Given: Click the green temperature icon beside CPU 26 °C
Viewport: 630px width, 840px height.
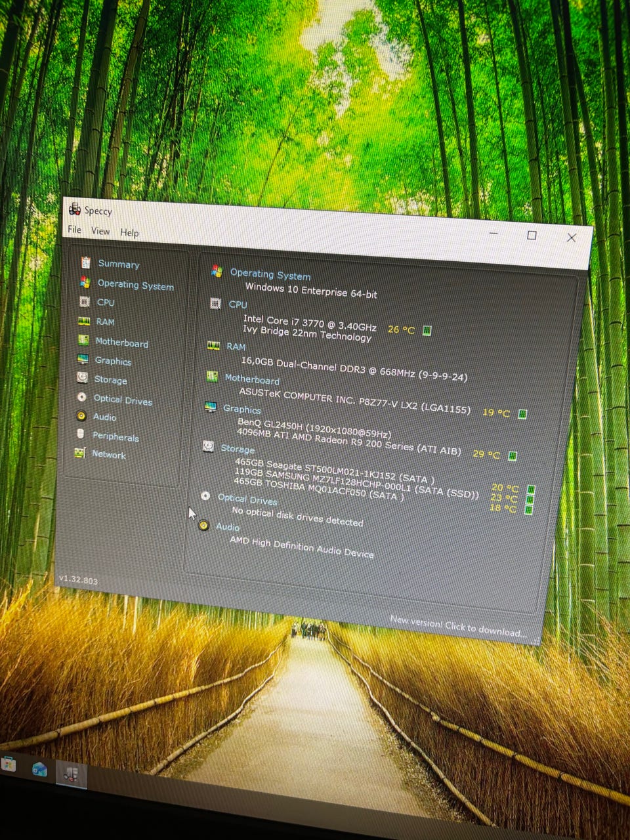Looking at the screenshot, I should pyautogui.click(x=427, y=331).
